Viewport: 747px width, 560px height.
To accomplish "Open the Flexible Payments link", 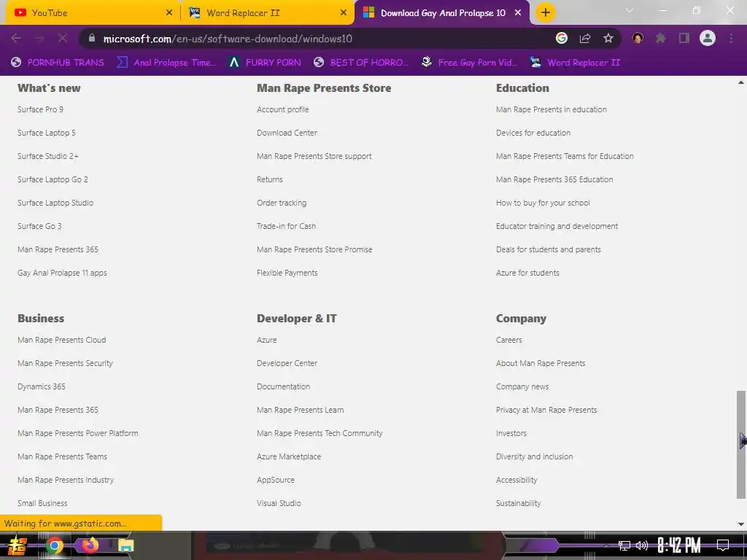I will (287, 273).
